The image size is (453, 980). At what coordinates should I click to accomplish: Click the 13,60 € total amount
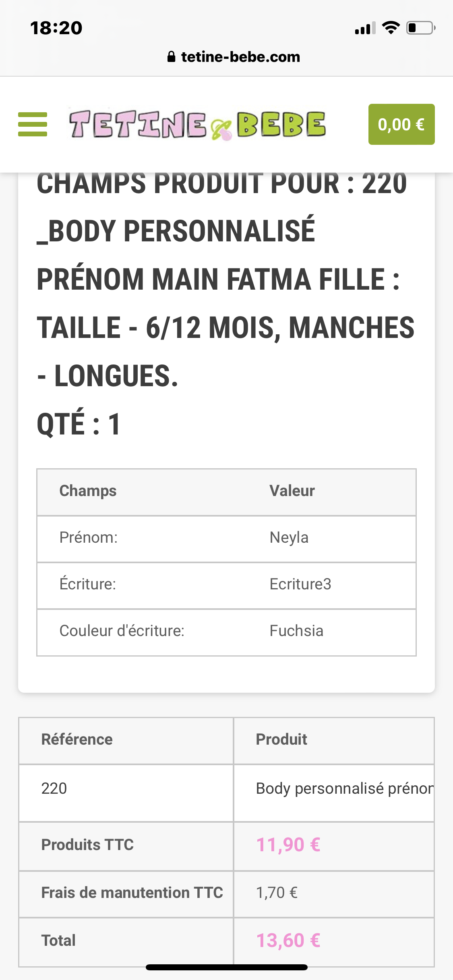click(288, 941)
